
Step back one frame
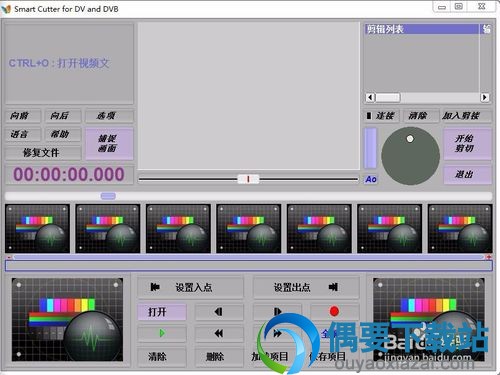tap(219, 312)
